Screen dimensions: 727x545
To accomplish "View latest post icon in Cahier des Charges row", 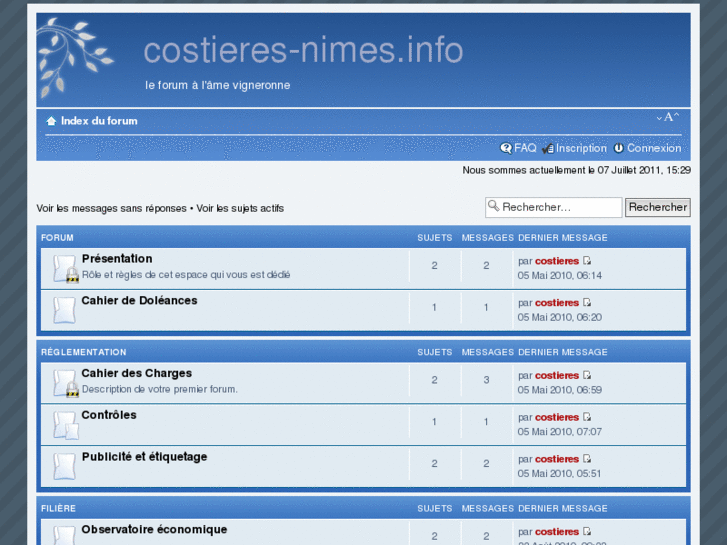I will pyautogui.click(x=587, y=375).
